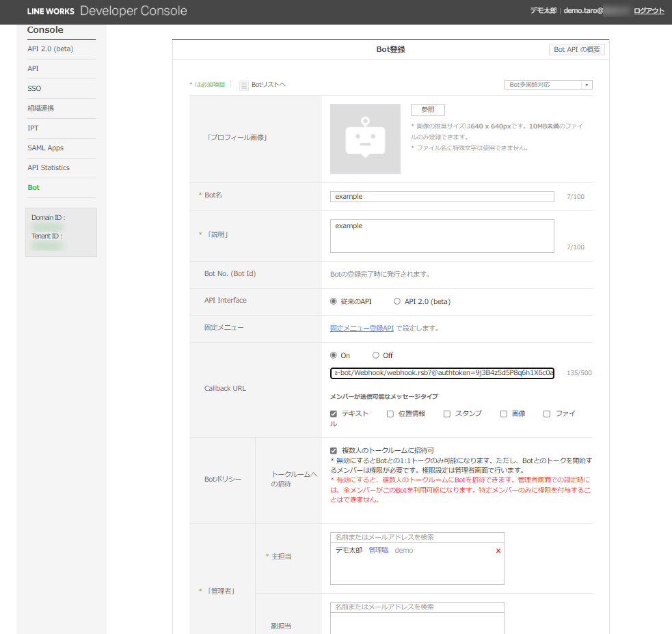Open the 固定メニュー登録API link

tap(362, 328)
